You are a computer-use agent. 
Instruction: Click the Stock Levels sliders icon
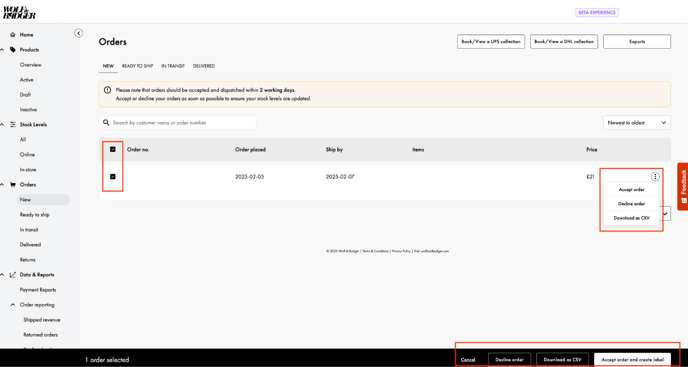point(13,125)
